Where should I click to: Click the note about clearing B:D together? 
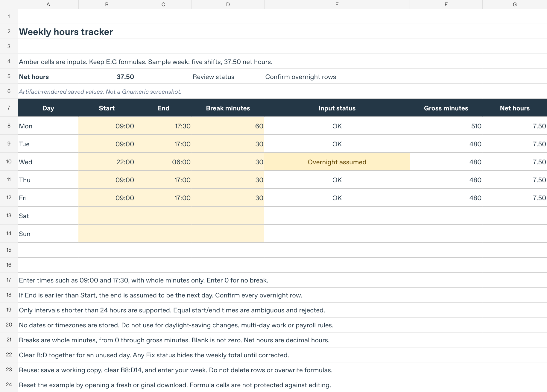pyautogui.click(x=154, y=355)
